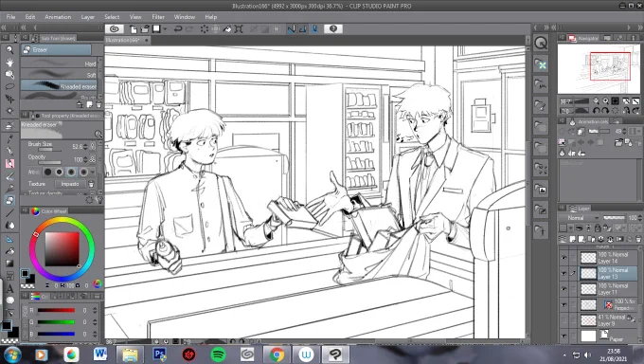Image resolution: width=644 pixels, height=364 pixels.
Task: Increase Brush Size stepper
Action: (x=85, y=146)
